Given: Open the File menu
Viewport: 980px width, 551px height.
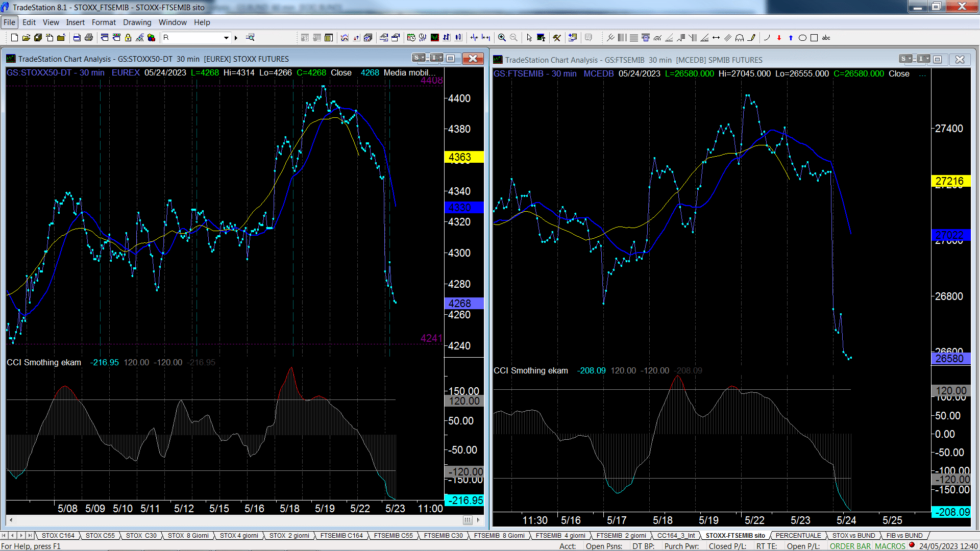Looking at the screenshot, I should [x=9, y=22].
